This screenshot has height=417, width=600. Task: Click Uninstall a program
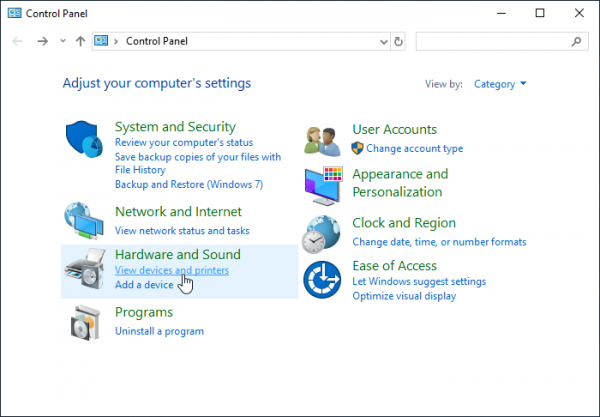click(160, 331)
